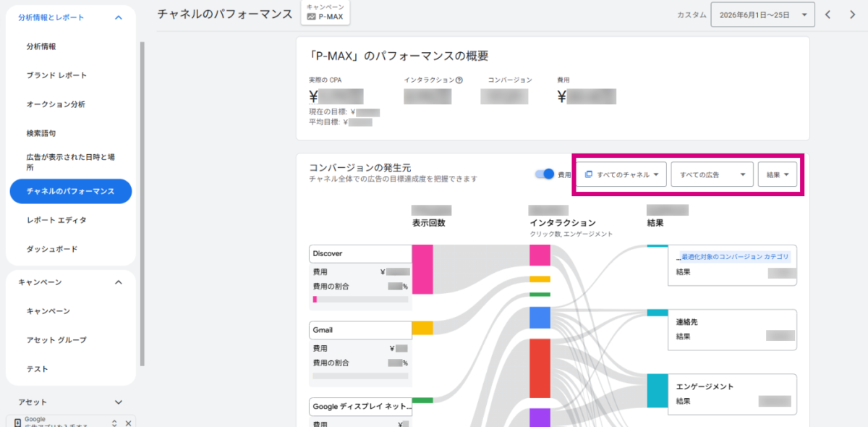
Task: Select the 連絡先 result card
Action: tap(732, 329)
